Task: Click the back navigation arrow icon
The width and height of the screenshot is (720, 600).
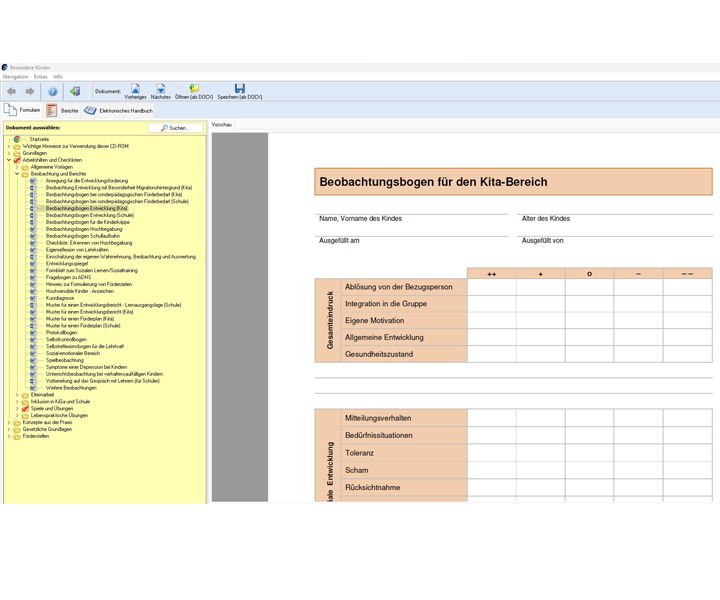Action: point(11,91)
